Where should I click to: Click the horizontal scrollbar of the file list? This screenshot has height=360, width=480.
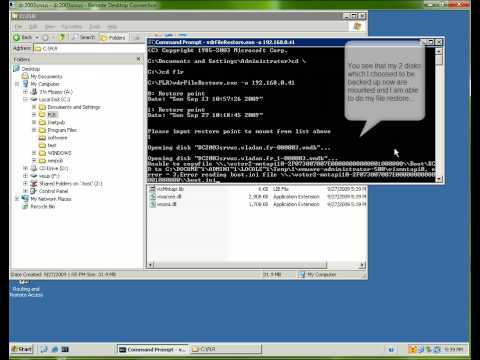click(240, 265)
